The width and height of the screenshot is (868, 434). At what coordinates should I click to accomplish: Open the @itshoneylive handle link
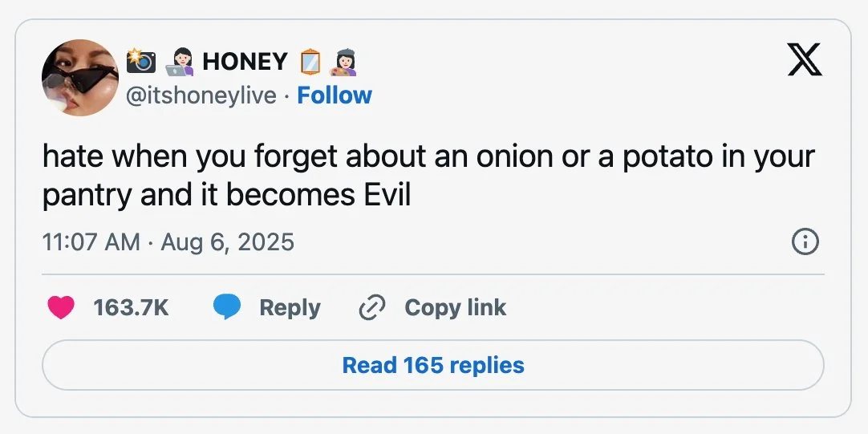202,95
